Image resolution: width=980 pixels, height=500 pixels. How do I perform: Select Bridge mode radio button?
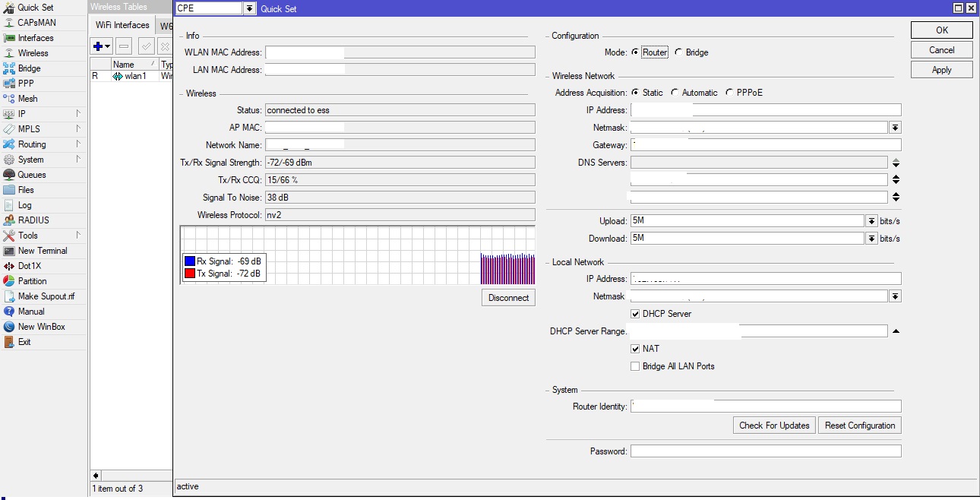[x=678, y=52]
